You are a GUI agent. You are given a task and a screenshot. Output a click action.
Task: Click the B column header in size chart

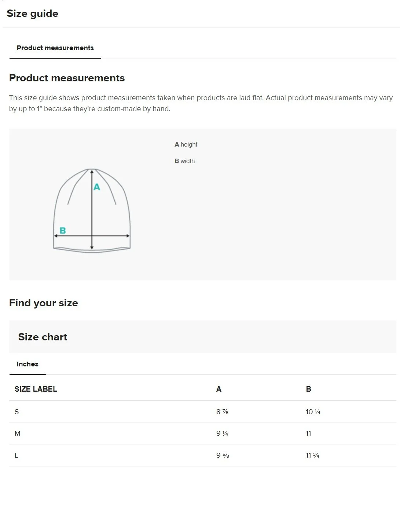[309, 389]
